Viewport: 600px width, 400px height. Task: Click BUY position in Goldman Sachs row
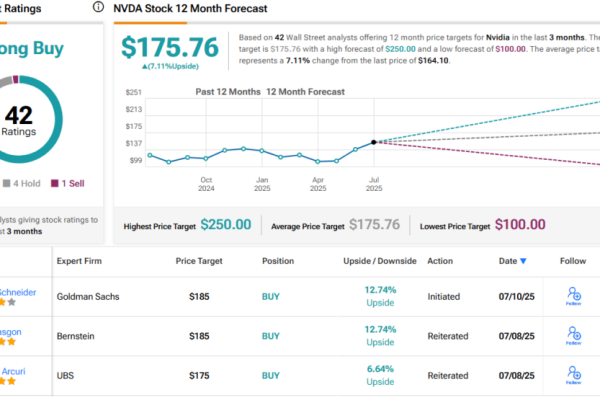[271, 297]
